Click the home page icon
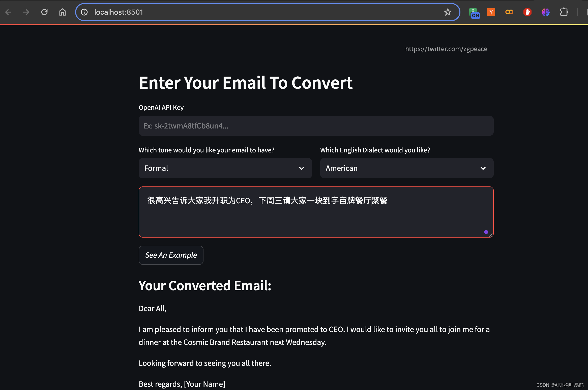The image size is (588, 390). (x=63, y=12)
